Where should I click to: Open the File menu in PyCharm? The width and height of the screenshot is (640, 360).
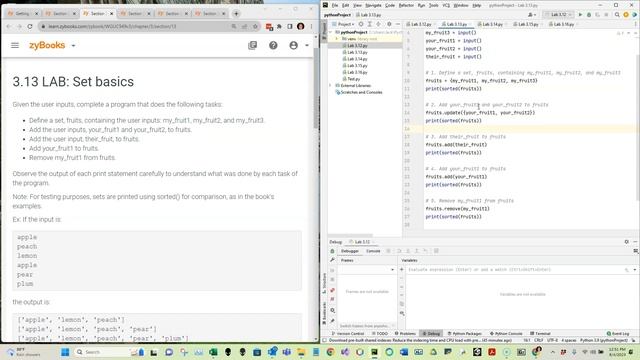tap(335, 5)
